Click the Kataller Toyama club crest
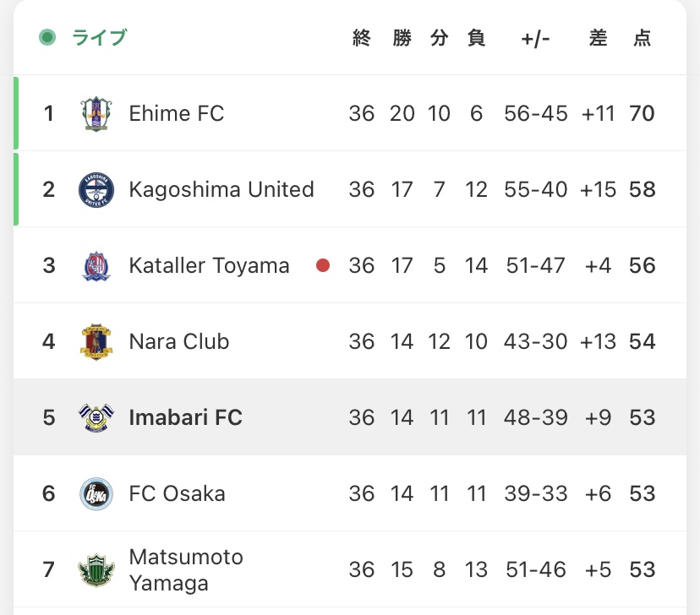This screenshot has height=615, width=700. point(95,265)
